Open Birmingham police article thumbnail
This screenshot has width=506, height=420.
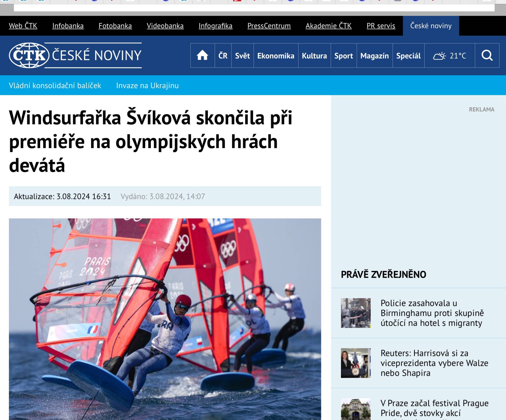click(x=356, y=313)
